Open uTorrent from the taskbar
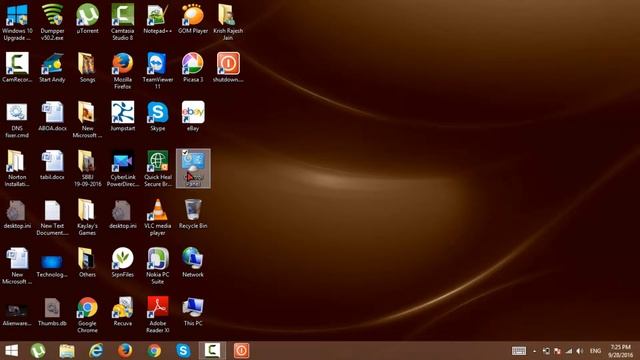640x360 pixels. tap(38, 351)
